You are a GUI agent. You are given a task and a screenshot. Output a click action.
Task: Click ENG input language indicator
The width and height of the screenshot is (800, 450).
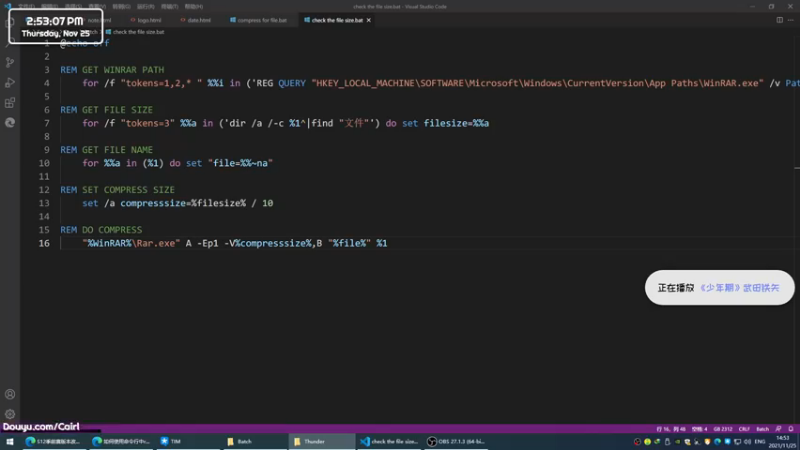click(760, 442)
